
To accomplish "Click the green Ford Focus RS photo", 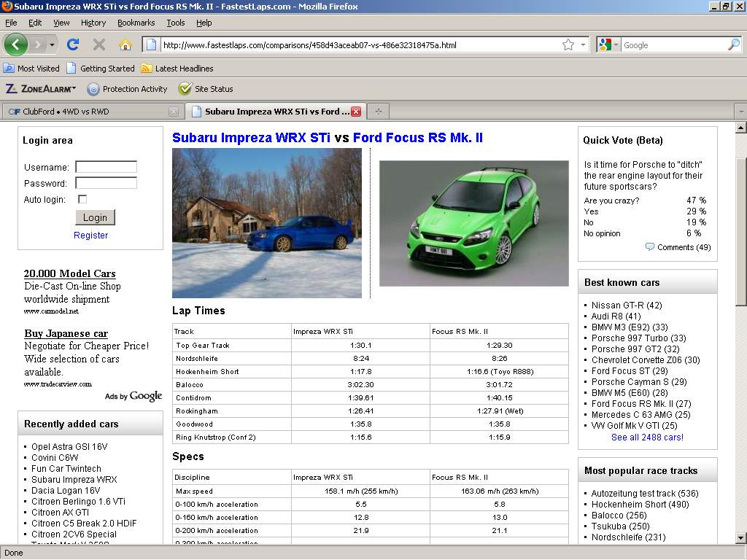I will 473,223.
